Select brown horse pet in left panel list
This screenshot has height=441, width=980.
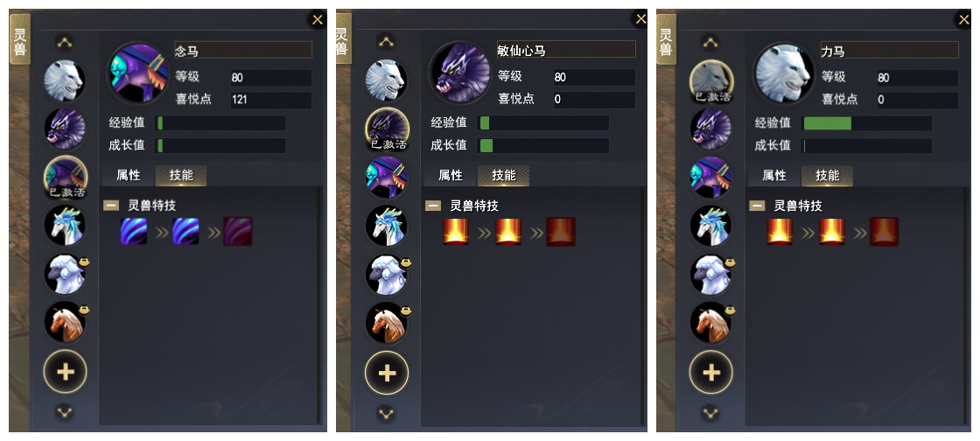click(x=65, y=322)
